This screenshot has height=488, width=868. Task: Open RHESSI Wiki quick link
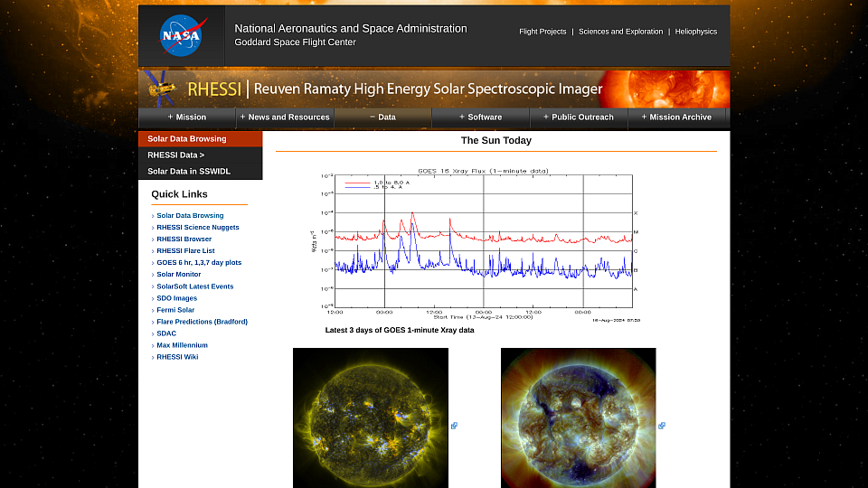click(177, 357)
